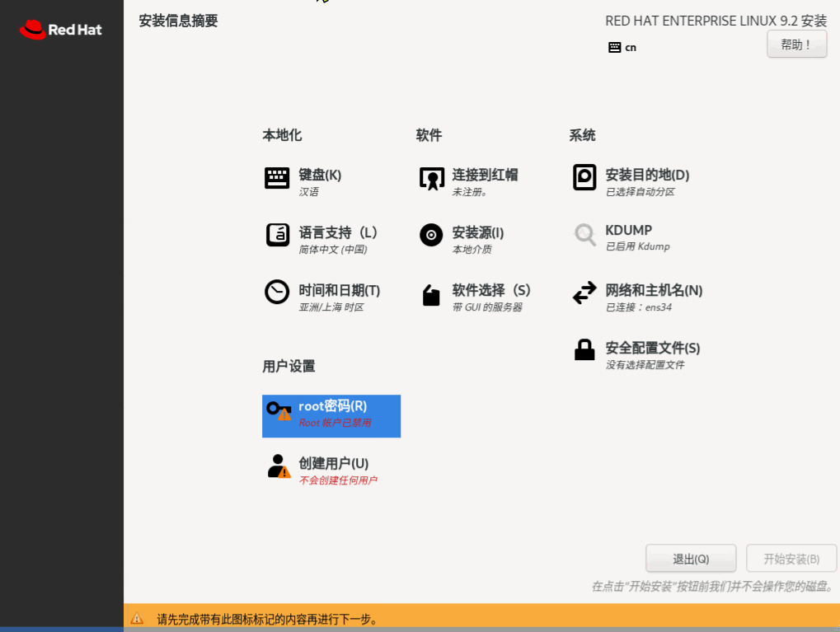Viewport: 840px width, 632px height.
Task: Open 创建用户(U) label
Action: (333, 463)
